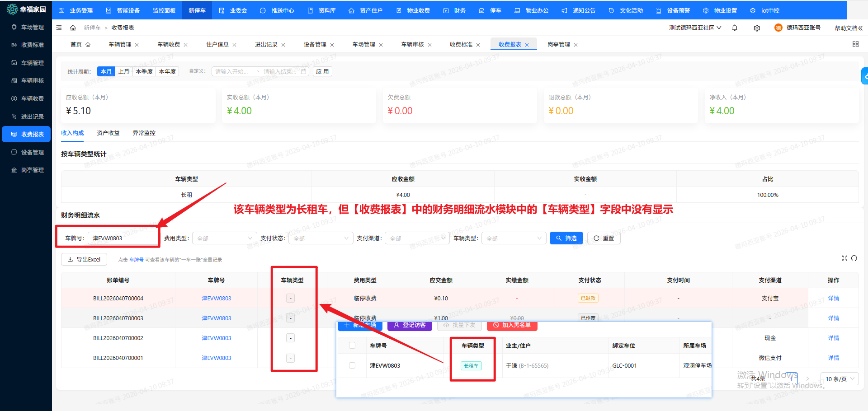Image resolution: width=868 pixels, height=411 pixels.
Task: Collapse sidebar with the menu fold icon
Action: (59, 28)
